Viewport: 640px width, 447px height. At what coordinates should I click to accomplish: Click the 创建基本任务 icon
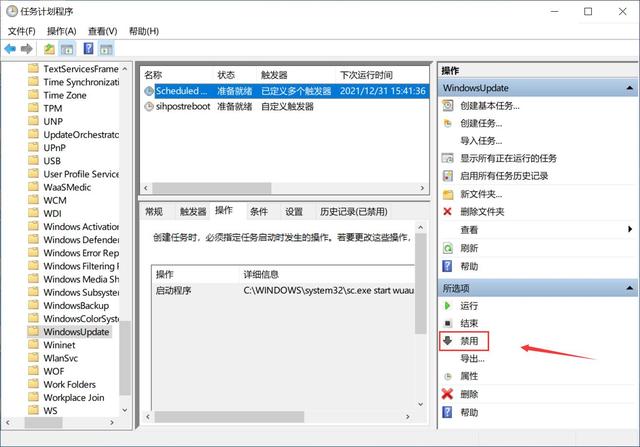pos(448,106)
